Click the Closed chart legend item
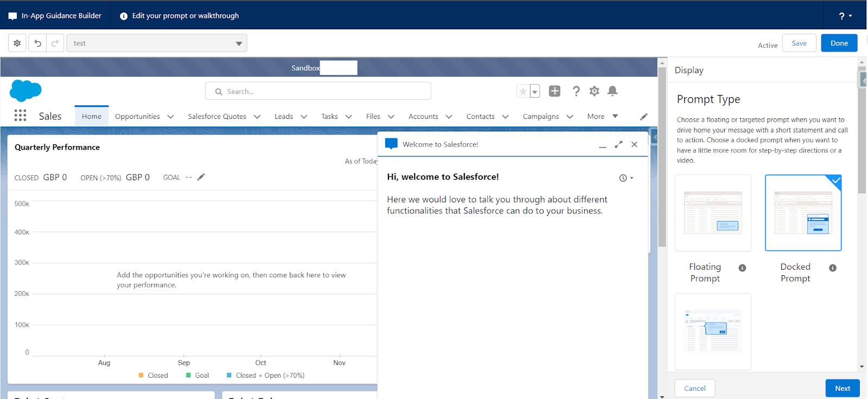 (x=153, y=375)
